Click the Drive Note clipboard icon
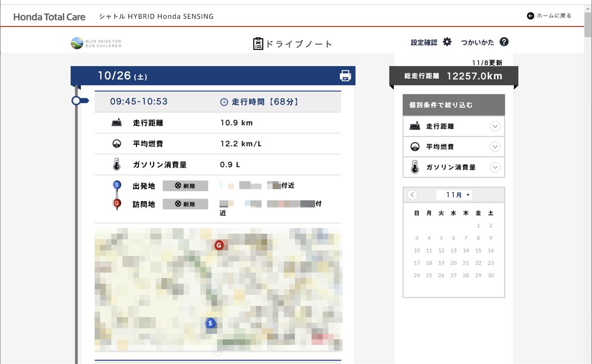Image resolution: width=592 pixels, height=364 pixels. coord(258,43)
